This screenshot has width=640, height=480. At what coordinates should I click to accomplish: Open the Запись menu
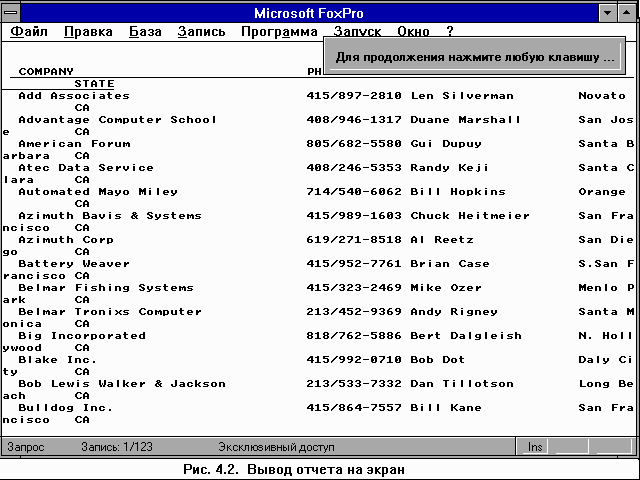[201, 32]
